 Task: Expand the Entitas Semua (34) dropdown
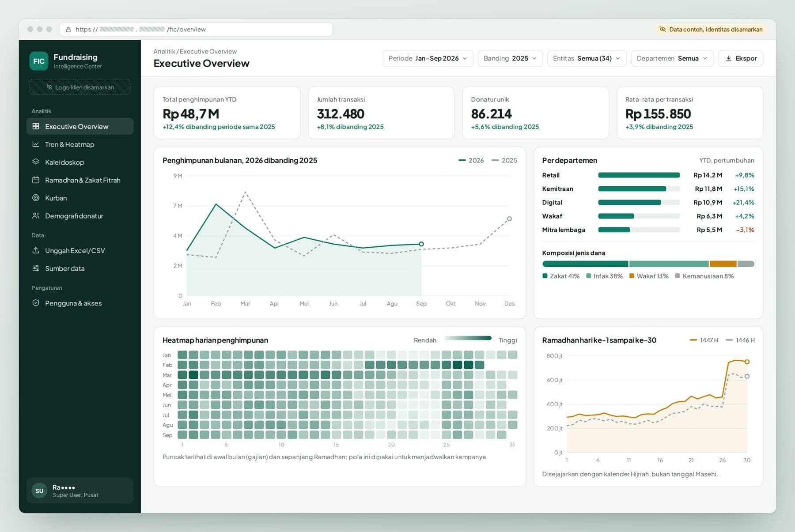(x=587, y=58)
